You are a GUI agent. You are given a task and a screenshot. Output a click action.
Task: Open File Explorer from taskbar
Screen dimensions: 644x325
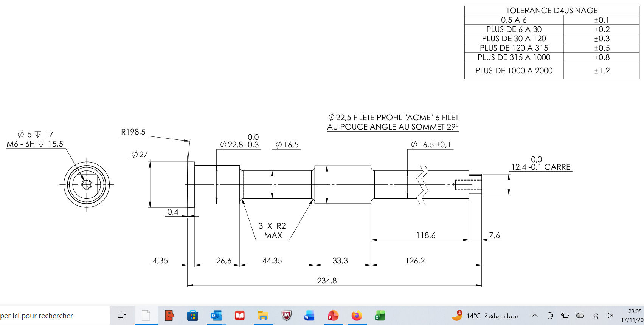tap(263, 315)
